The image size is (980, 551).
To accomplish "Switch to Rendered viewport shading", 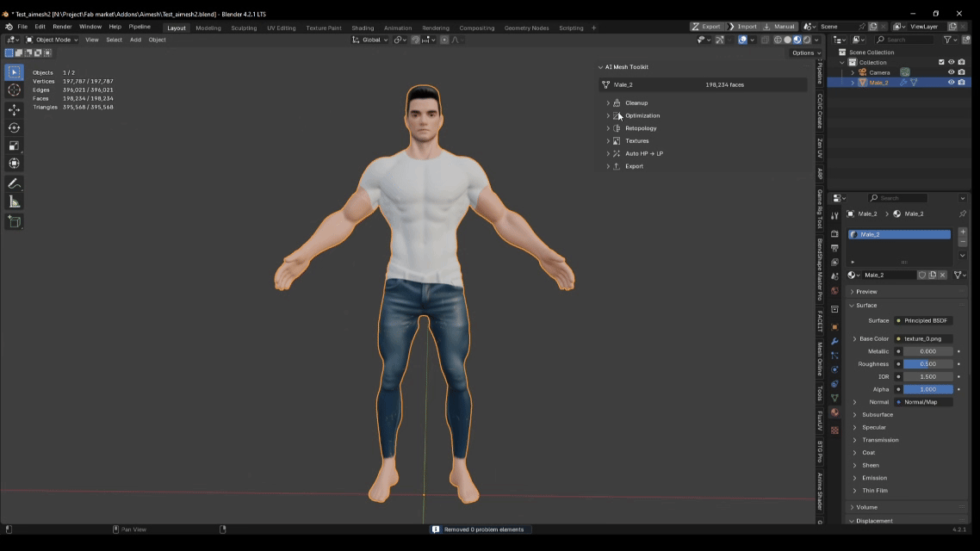I will tap(807, 40).
